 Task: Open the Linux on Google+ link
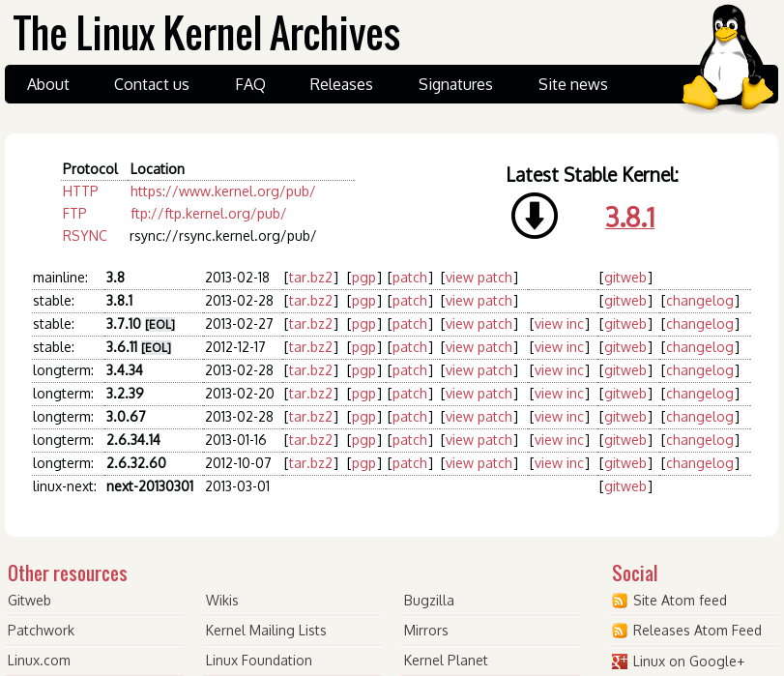pos(688,661)
